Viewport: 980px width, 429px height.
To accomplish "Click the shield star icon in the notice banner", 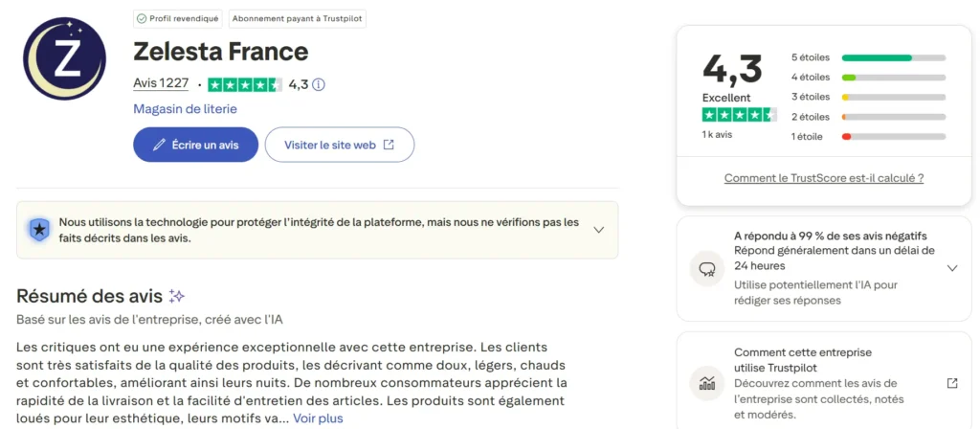I will pos(38,230).
